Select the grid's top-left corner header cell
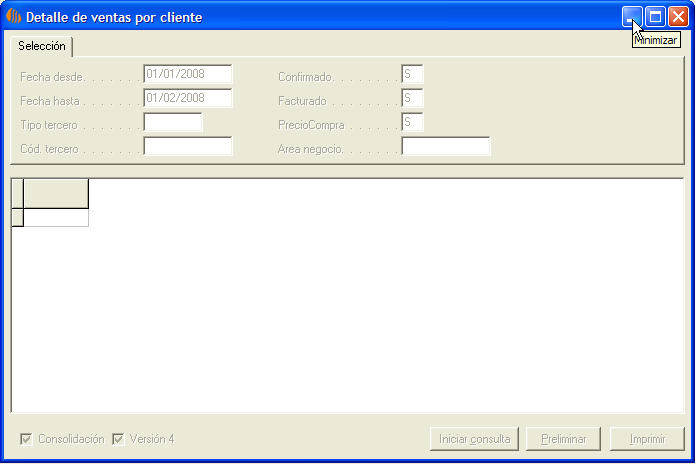The height and width of the screenshot is (464, 695). [x=17, y=193]
